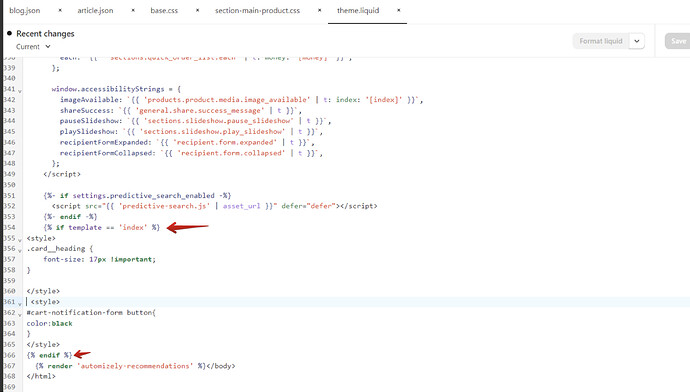Collapse the fold at line 341
The height and width of the screenshot is (392, 690).
click(20, 91)
